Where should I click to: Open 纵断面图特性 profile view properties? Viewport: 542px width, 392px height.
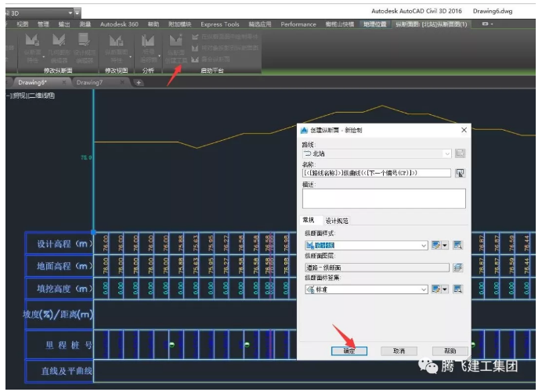[x=116, y=49]
